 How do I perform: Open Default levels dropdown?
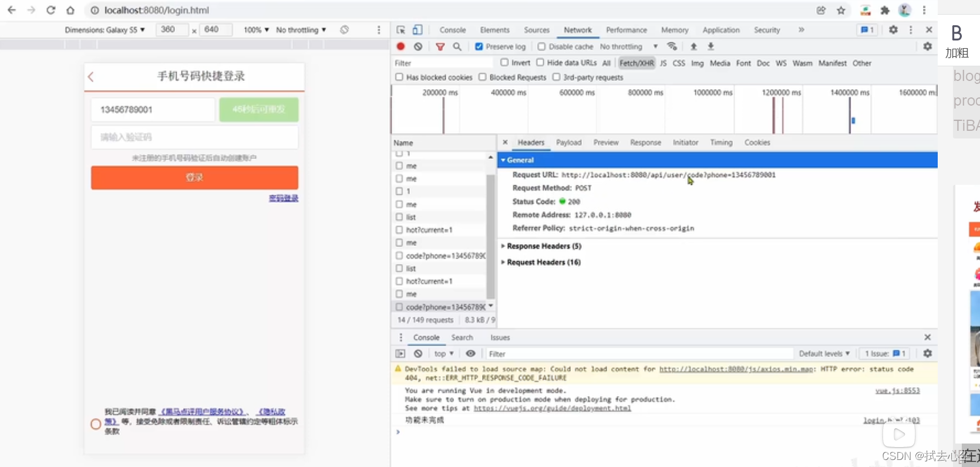pos(824,354)
